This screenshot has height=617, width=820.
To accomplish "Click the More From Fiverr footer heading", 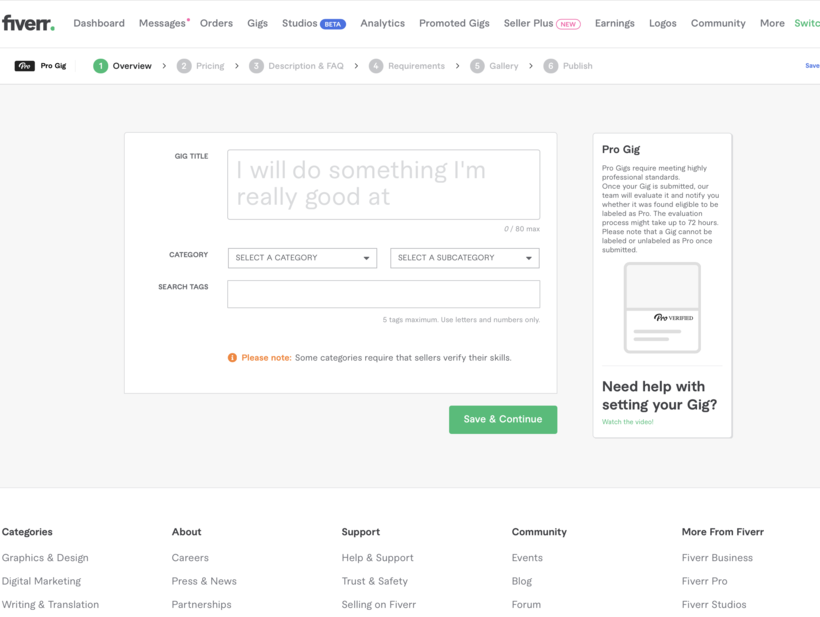I will point(723,532).
